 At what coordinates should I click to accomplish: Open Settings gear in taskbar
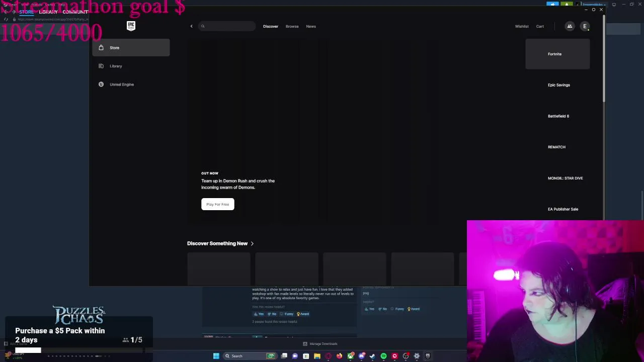[417, 356]
